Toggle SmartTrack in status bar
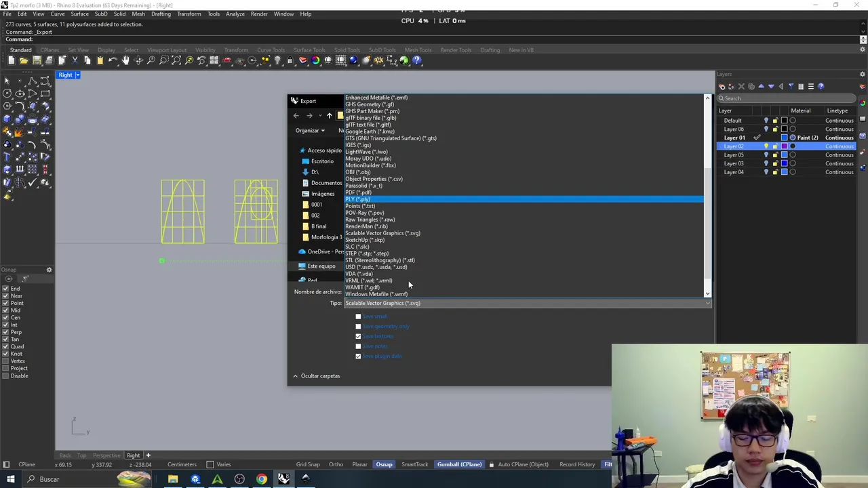This screenshot has height=488, width=868. point(414,464)
